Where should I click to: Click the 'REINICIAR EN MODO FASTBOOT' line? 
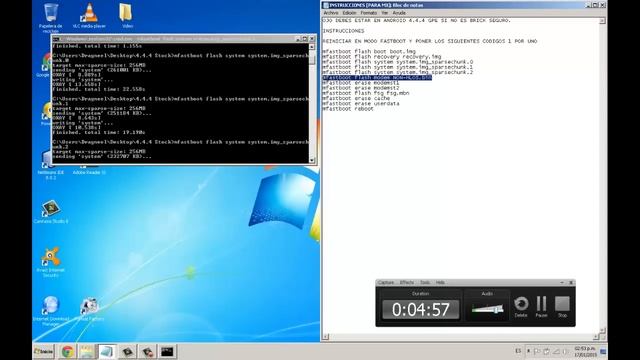tap(430, 41)
